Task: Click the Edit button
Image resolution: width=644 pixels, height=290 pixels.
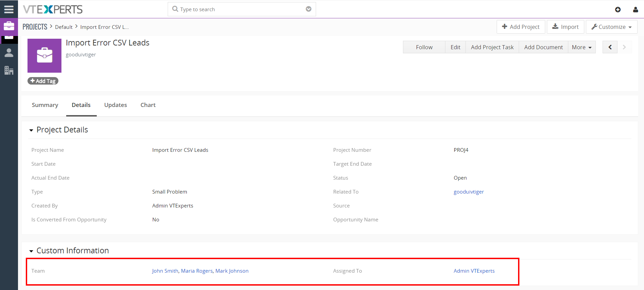Action: 455,47
